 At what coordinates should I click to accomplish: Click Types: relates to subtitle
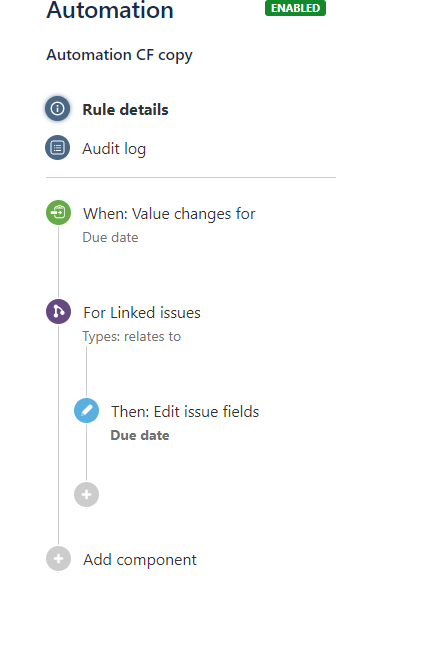coord(131,336)
